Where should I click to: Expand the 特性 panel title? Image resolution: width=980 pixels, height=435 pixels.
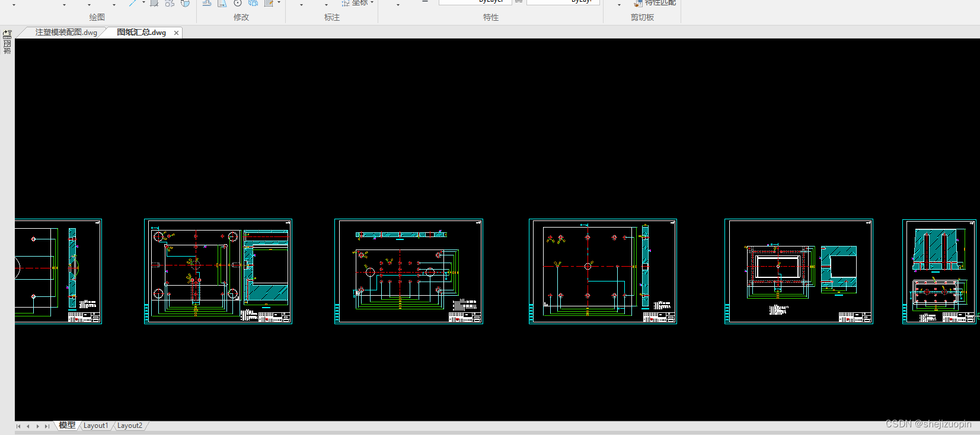pos(491,17)
